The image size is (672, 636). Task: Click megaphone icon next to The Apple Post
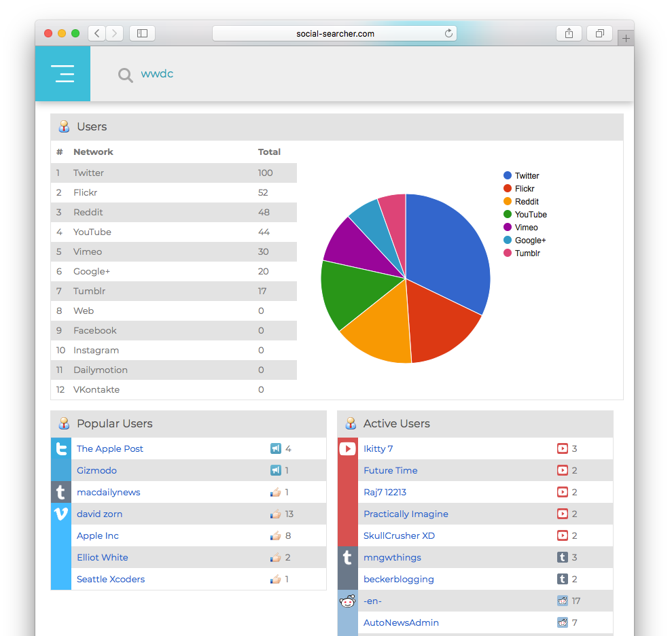(x=276, y=448)
